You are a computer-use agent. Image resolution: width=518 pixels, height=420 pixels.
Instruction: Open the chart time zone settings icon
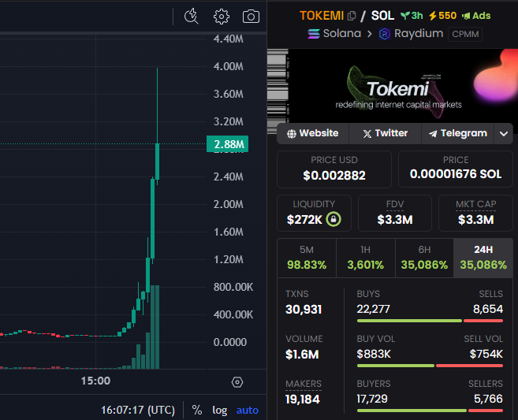point(237,382)
